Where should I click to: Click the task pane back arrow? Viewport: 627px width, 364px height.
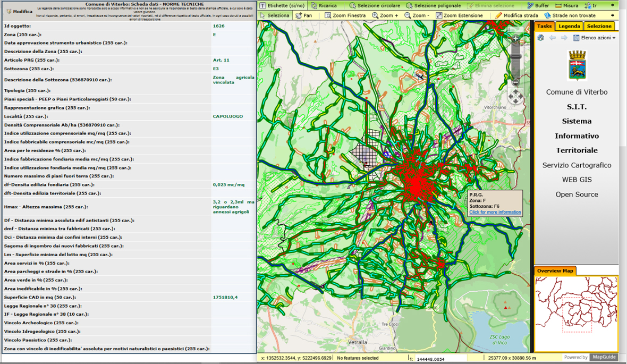[552, 38]
